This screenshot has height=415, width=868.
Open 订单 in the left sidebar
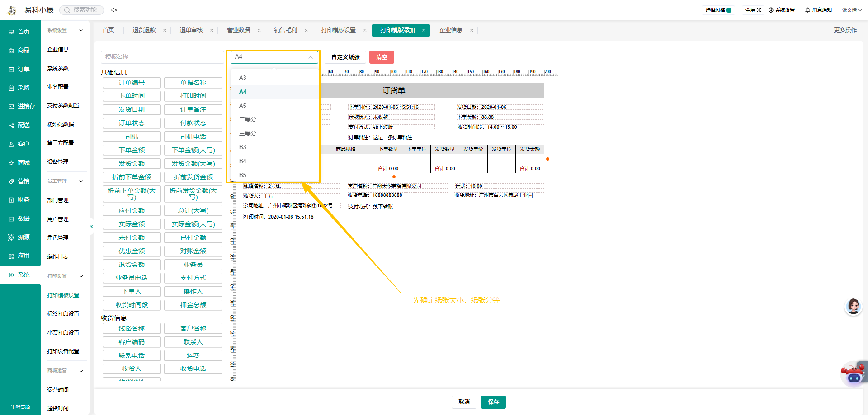pos(20,69)
